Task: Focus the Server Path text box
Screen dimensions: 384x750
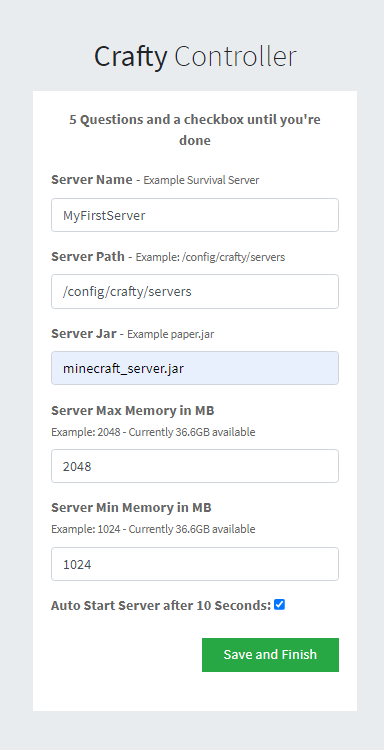Action: coord(195,291)
